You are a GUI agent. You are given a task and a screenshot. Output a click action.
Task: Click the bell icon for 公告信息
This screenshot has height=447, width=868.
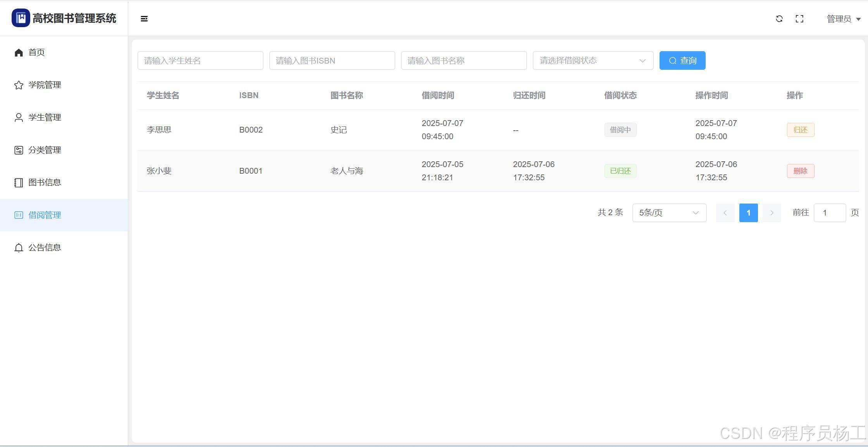(19, 248)
